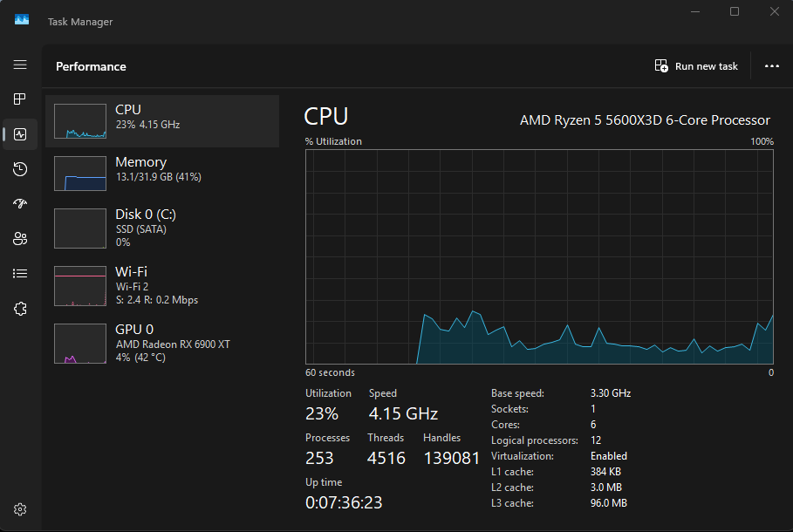Select the GPU 0 performance entry
Viewport: 793px width, 532px height.
[162, 344]
